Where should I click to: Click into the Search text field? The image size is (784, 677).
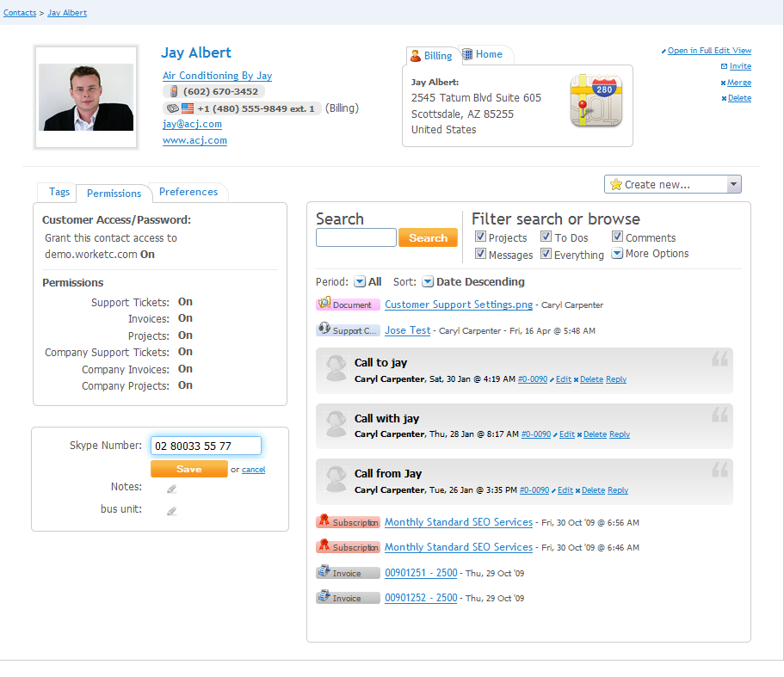point(355,238)
